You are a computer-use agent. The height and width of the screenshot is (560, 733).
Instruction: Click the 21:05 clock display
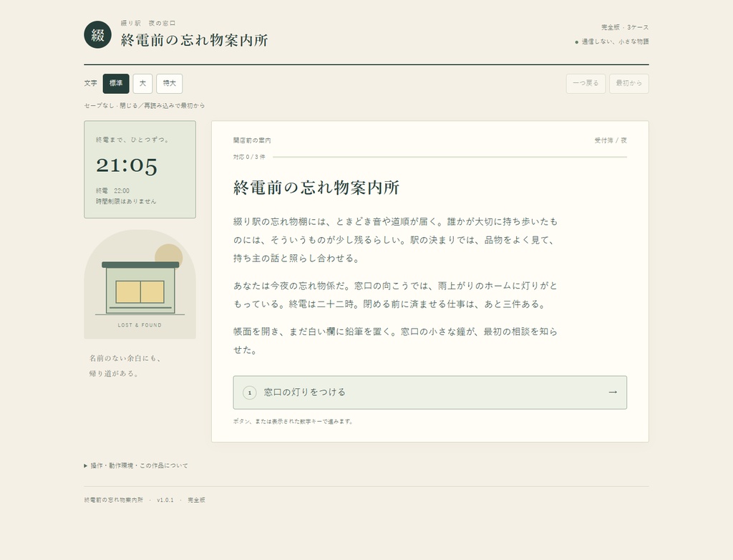tap(127, 165)
